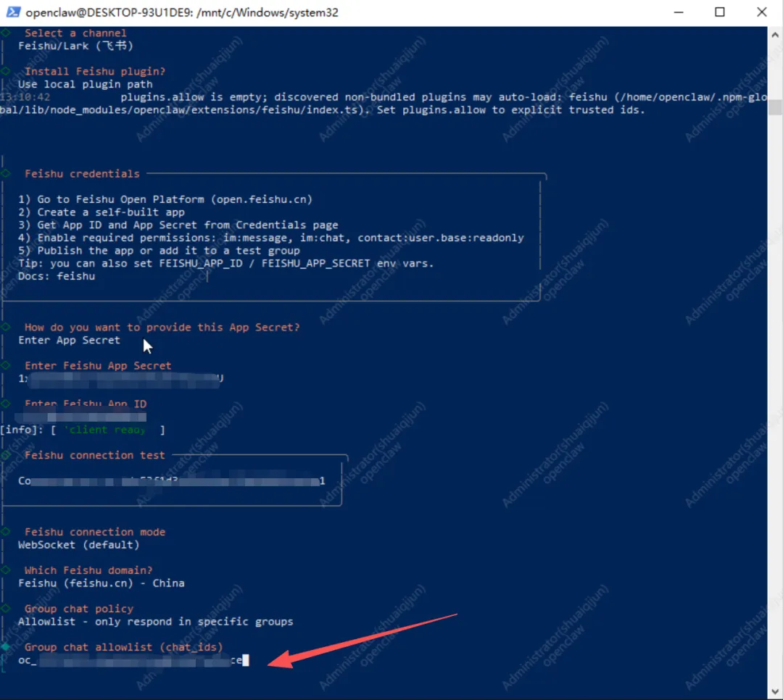Click the 'Feishu connection test' heading

click(95, 455)
